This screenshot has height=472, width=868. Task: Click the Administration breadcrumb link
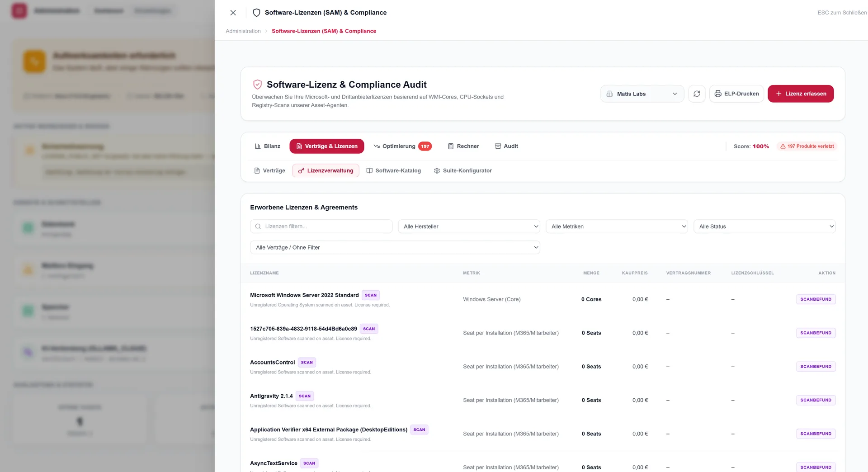tap(243, 31)
